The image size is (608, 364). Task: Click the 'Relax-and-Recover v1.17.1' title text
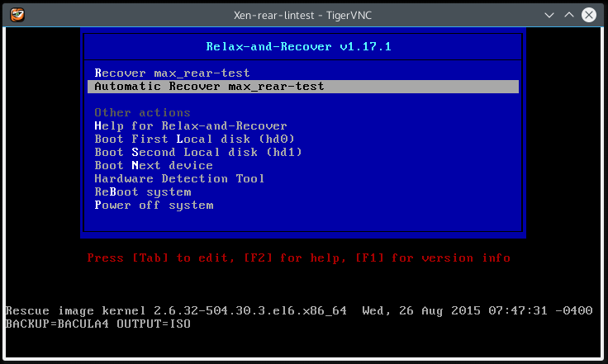tap(298, 46)
